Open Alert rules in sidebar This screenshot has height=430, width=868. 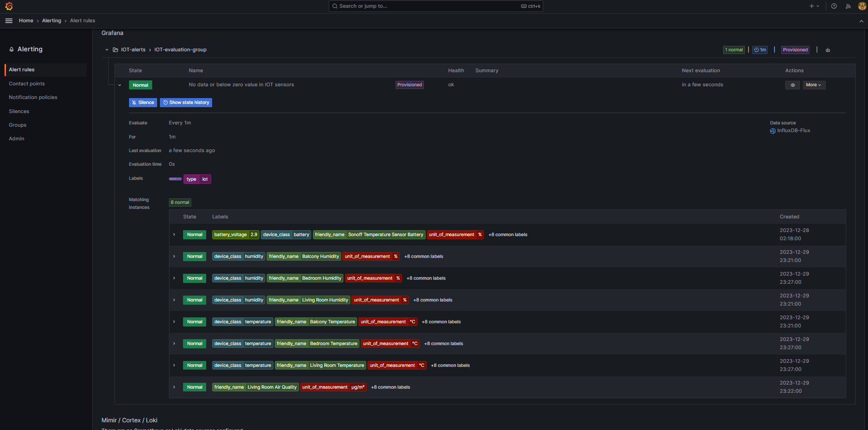pos(45,70)
